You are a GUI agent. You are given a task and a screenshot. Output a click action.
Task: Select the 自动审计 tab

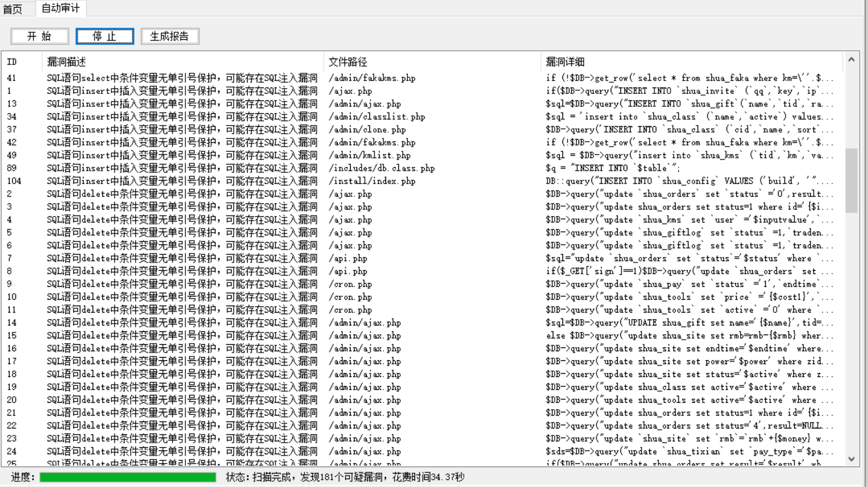[x=61, y=8]
